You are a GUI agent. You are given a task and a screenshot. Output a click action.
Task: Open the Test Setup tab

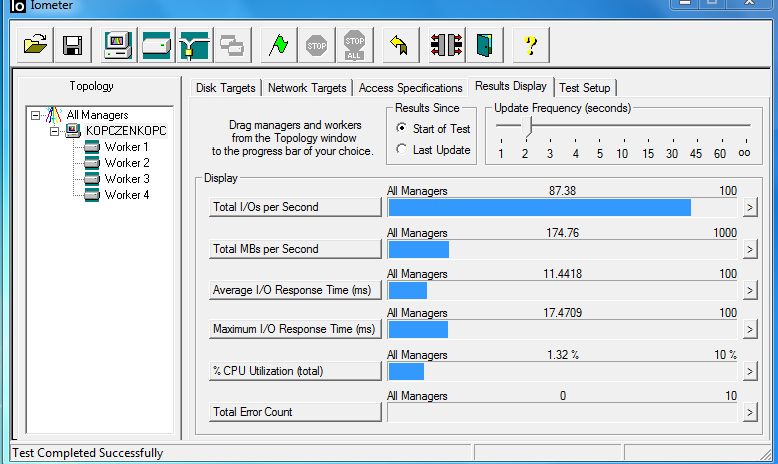pos(584,88)
